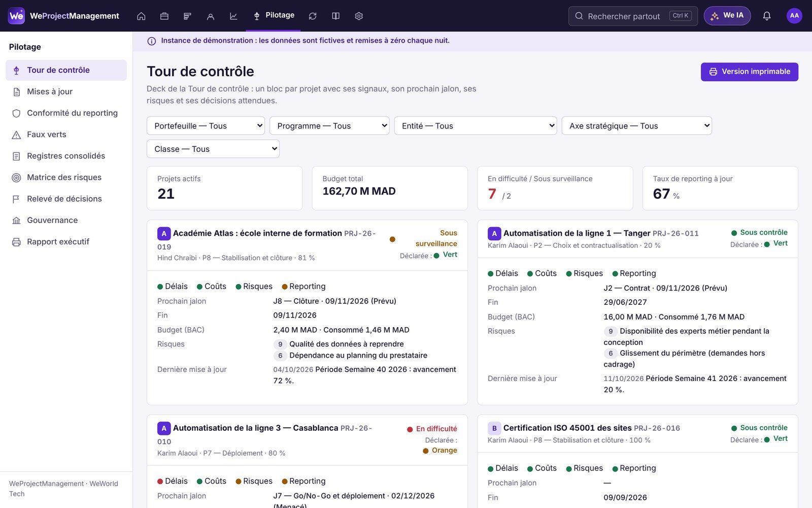Screen dimensions: 812x508
Task: Open Registres consolidés in sidebar
Action: (66, 156)
